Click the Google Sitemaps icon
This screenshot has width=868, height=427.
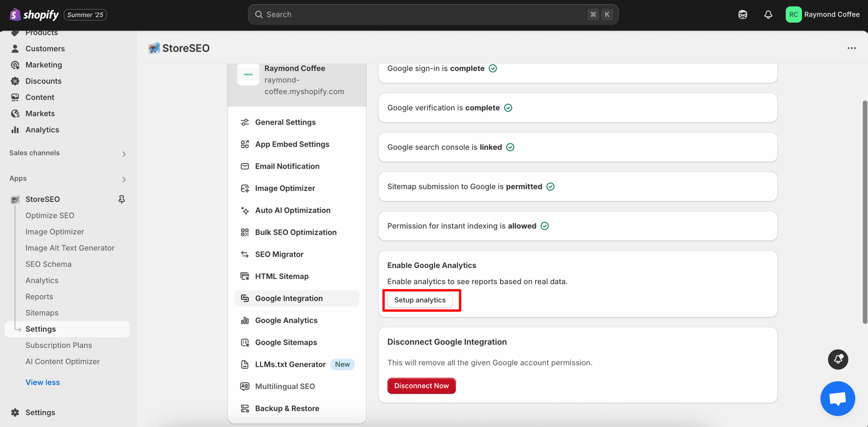pyautogui.click(x=245, y=343)
